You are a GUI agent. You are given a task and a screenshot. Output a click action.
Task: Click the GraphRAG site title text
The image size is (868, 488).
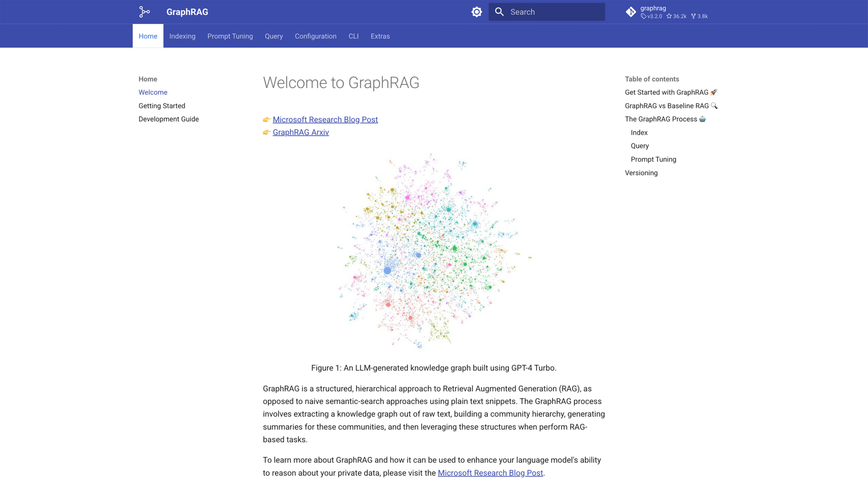(187, 12)
